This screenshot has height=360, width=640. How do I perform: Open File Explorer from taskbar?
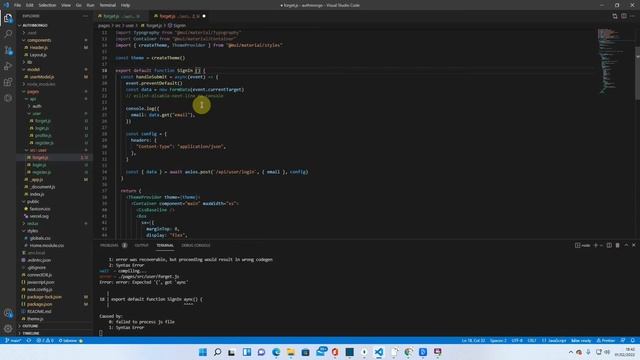point(291,352)
